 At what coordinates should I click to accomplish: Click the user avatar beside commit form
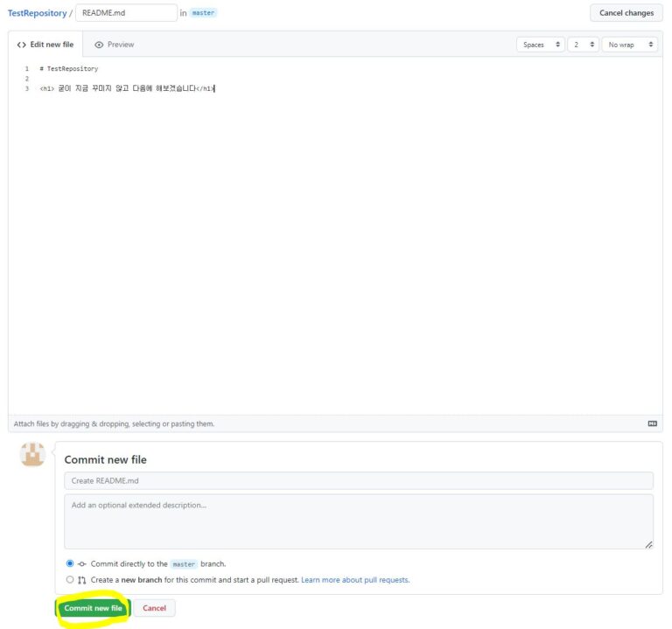coord(33,455)
